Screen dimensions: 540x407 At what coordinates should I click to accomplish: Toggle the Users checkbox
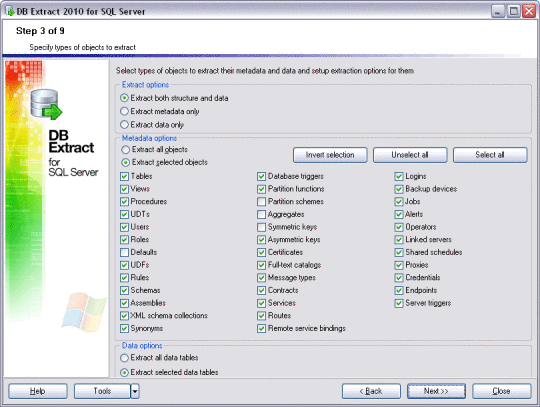tap(124, 227)
